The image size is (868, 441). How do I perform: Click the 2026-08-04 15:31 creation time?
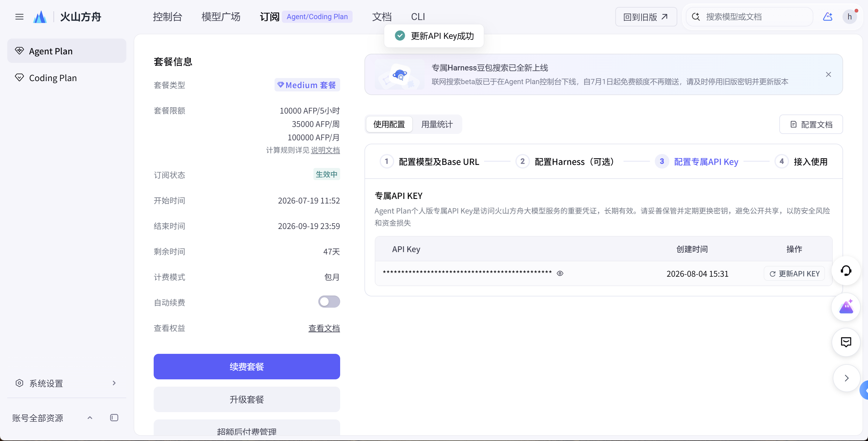click(697, 274)
